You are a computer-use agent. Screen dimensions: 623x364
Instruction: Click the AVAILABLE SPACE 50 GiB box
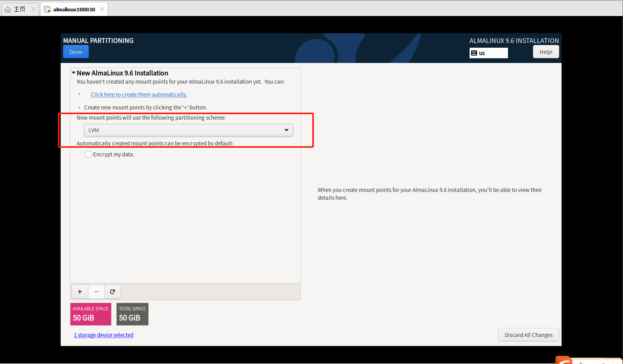pos(91,314)
